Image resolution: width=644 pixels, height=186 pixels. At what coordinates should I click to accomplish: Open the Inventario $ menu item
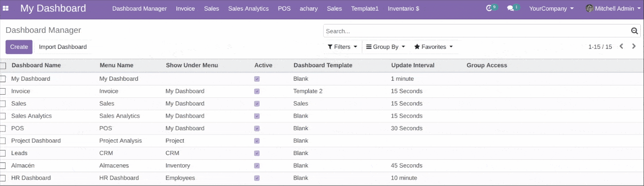point(403,8)
